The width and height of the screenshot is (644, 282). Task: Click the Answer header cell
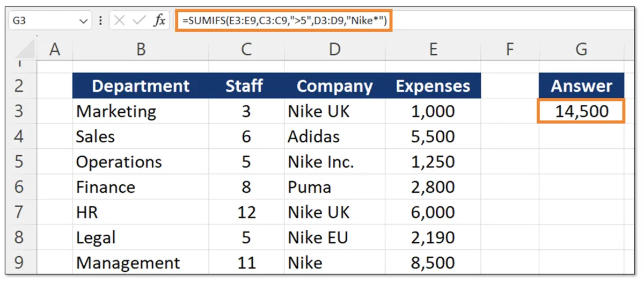point(581,86)
